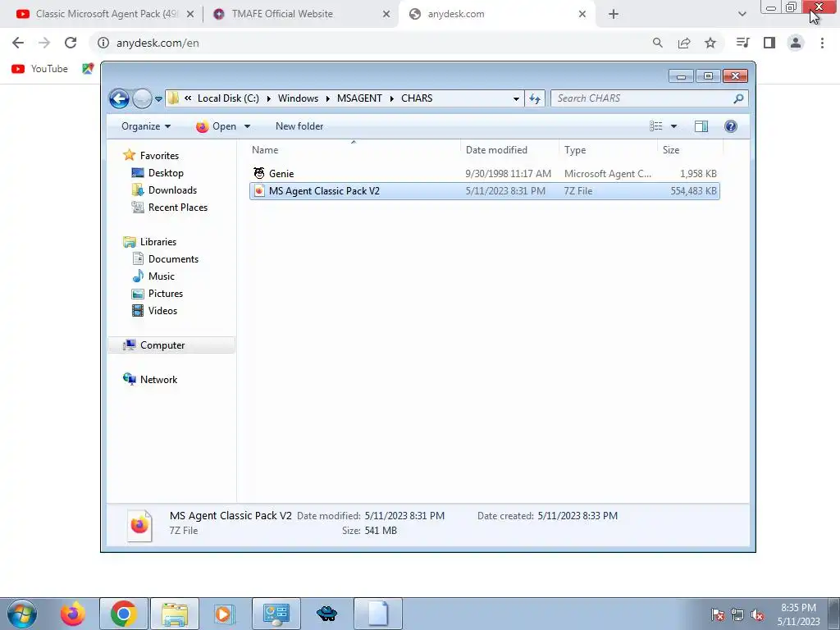Open the Videos library
Screen dimensions: 840x630
(x=162, y=311)
